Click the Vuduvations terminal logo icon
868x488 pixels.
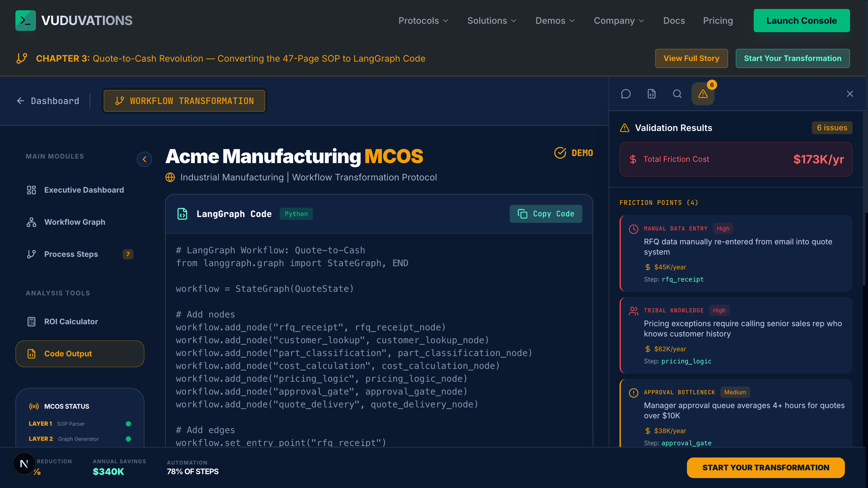coord(25,21)
